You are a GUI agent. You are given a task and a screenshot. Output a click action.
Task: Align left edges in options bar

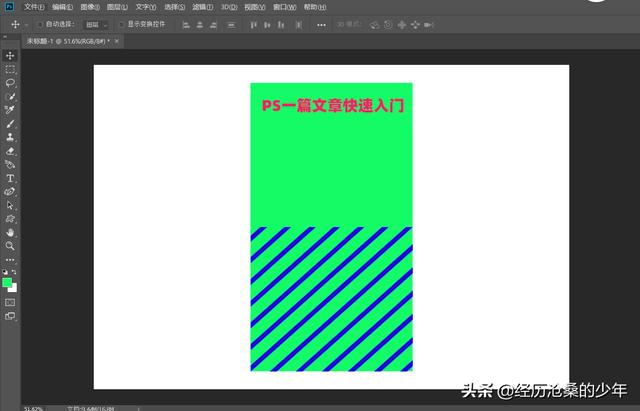tap(186, 25)
